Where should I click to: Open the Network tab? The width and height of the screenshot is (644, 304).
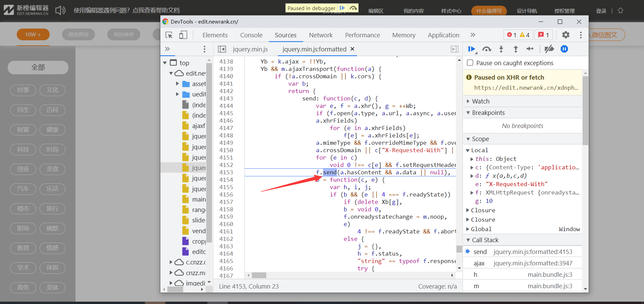click(x=321, y=35)
